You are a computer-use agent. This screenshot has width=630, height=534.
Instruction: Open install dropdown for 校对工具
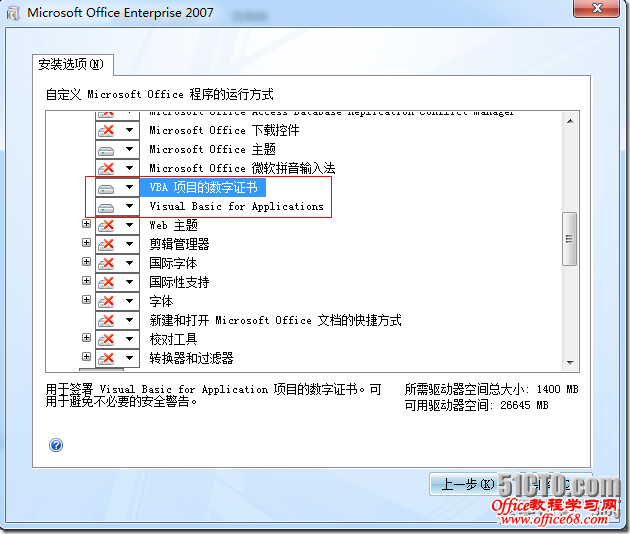129,339
